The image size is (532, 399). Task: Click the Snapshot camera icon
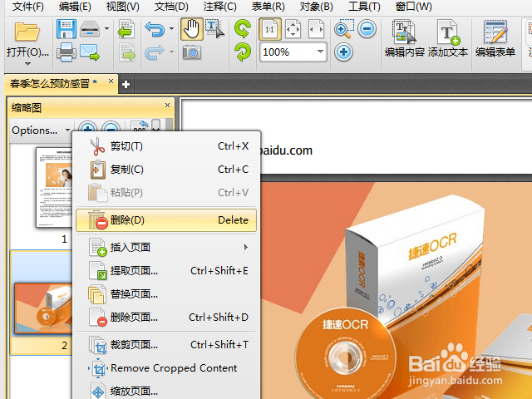click(192, 52)
